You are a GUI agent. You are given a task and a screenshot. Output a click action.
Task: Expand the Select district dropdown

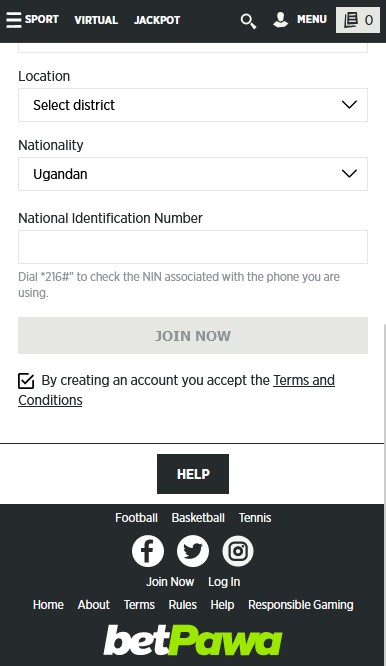point(193,105)
